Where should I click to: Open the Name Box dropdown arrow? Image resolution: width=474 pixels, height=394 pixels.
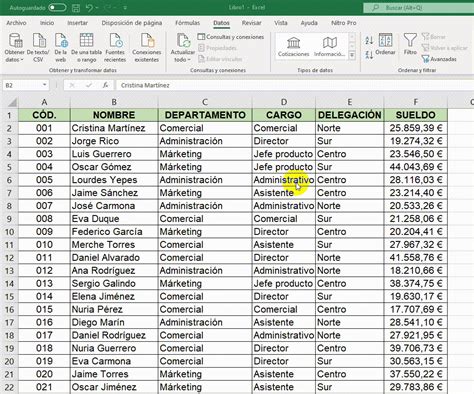click(44, 85)
